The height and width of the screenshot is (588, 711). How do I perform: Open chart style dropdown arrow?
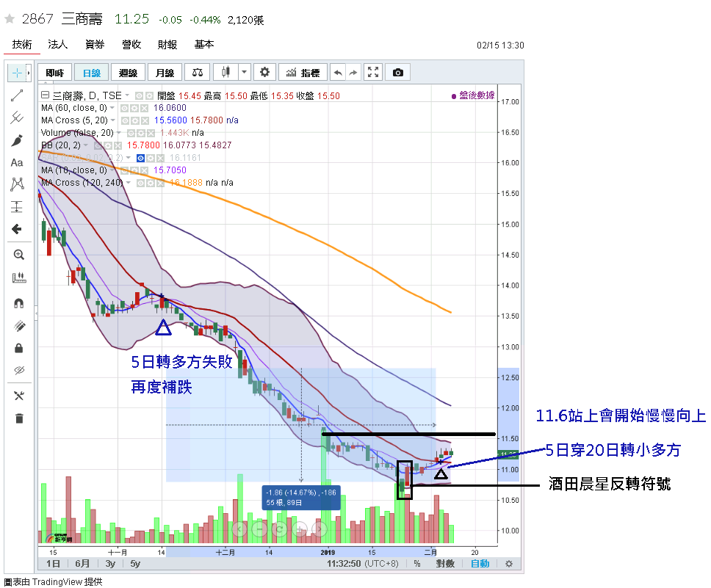244,73
